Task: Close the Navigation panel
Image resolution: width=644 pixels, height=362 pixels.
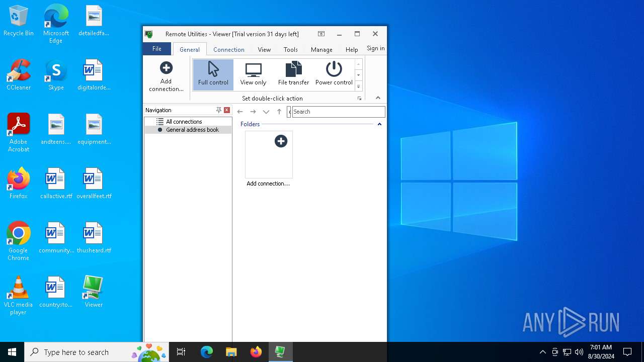Action: click(x=227, y=110)
